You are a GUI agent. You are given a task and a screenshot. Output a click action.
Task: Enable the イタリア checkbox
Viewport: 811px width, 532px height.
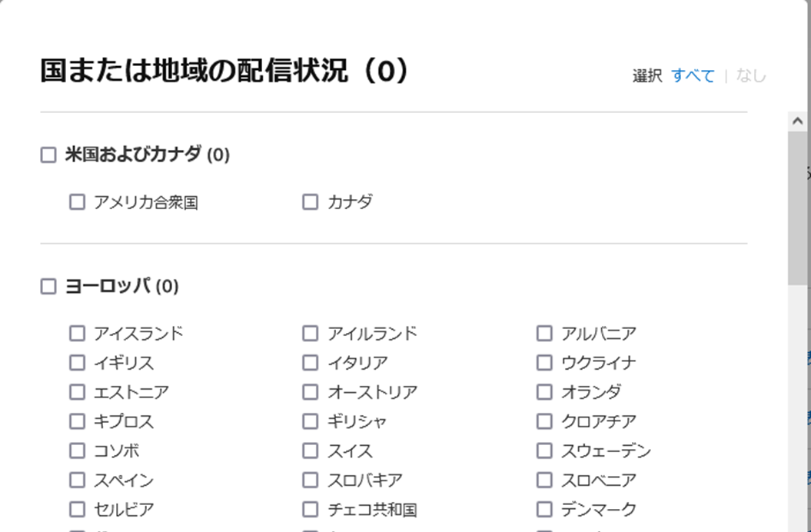click(x=311, y=363)
